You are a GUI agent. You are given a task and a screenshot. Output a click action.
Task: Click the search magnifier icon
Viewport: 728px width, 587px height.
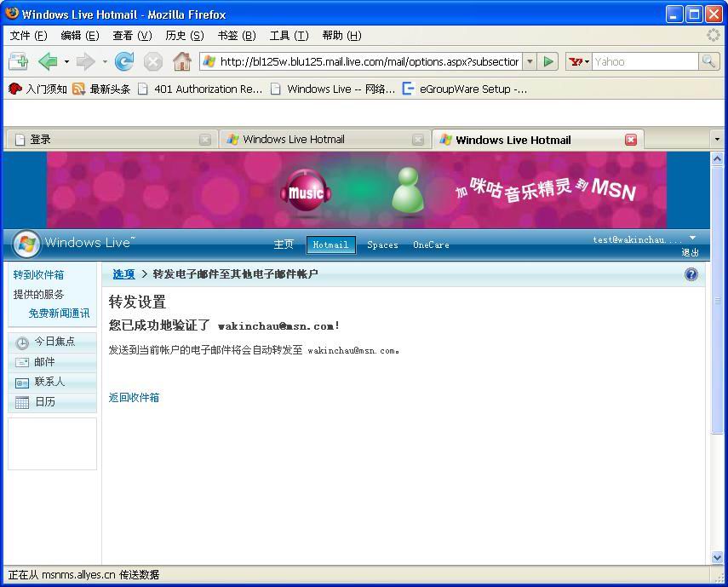[x=708, y=61]
